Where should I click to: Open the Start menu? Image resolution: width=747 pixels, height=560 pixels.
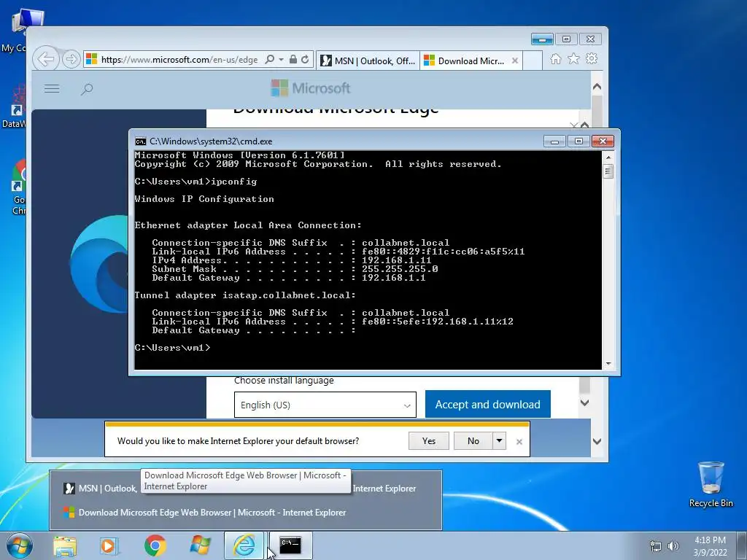(x=20, y=545)
